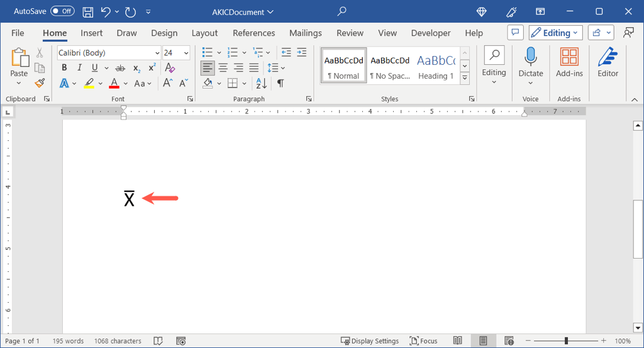The width and height of the screenshot is (644, 348).
Task: Switch to Read Mode view
Action: coord(458,340)
